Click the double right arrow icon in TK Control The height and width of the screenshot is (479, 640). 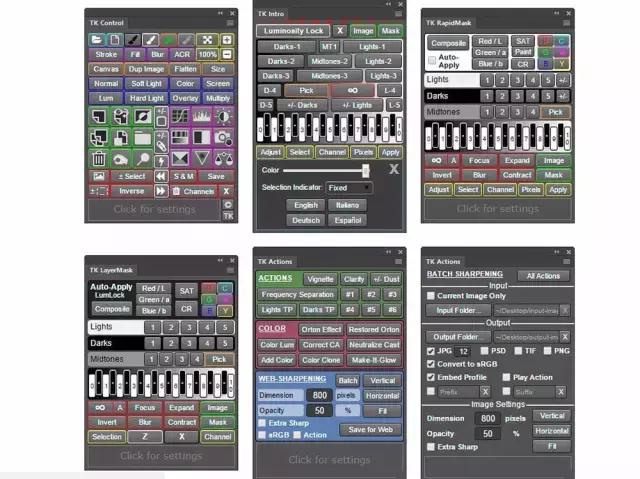pos(161,191)
